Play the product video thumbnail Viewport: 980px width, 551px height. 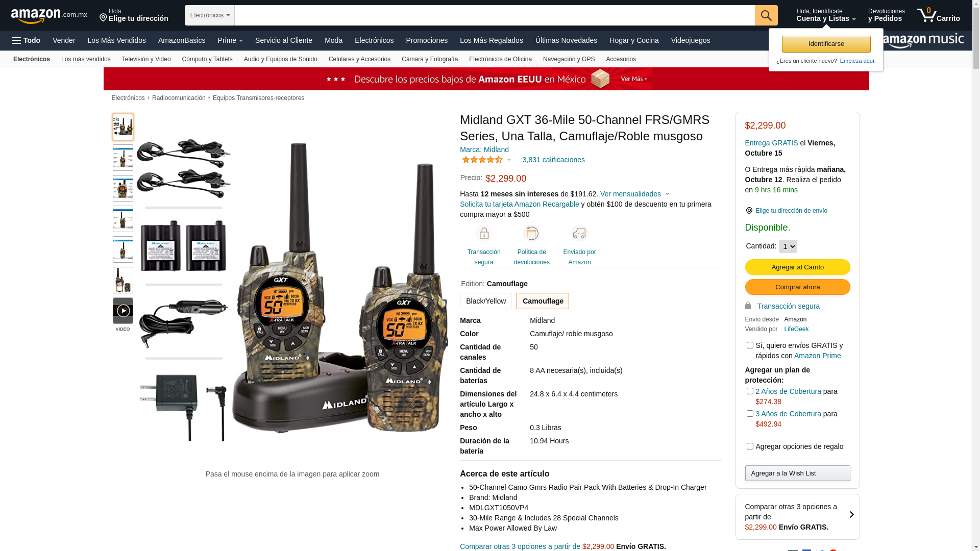123,311
